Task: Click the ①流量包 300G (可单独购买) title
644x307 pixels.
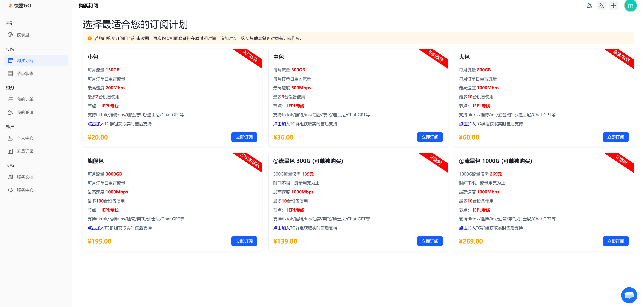Action: click(x=308, y=161)
